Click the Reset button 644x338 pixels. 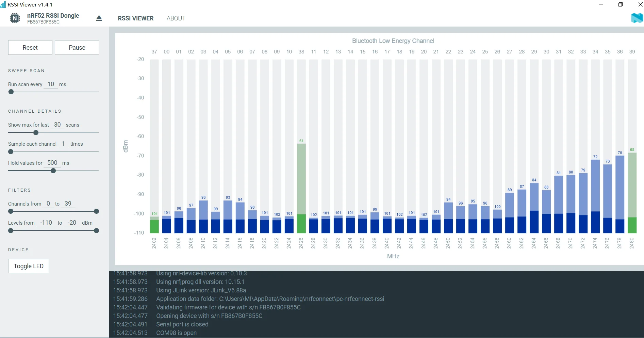30,48
